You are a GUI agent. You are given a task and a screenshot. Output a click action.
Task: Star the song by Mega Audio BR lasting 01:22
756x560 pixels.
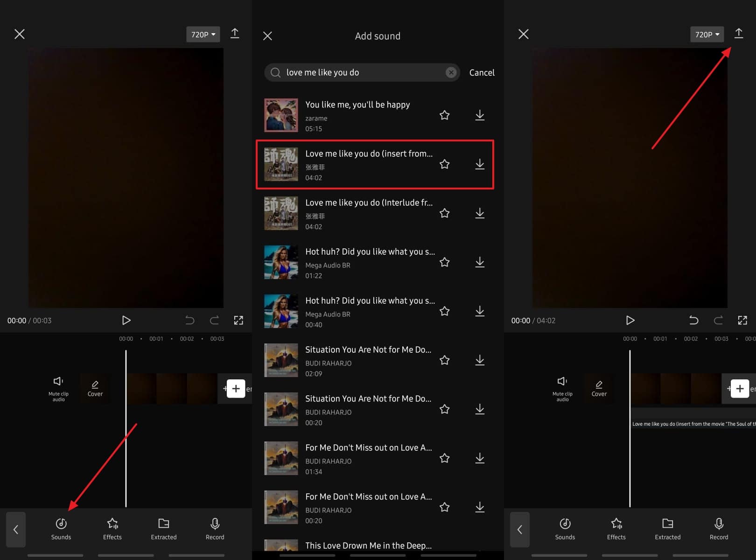(444, 262)
